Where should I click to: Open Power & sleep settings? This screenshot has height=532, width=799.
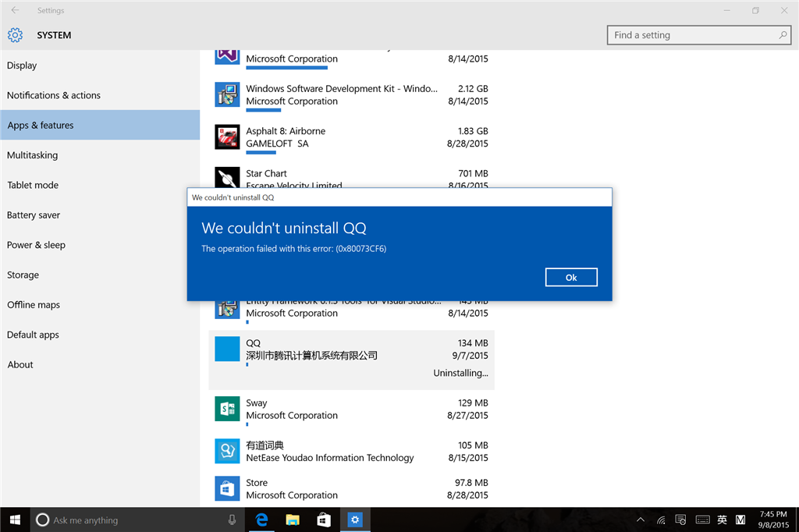pyautogui.click(x=36, y=245)
